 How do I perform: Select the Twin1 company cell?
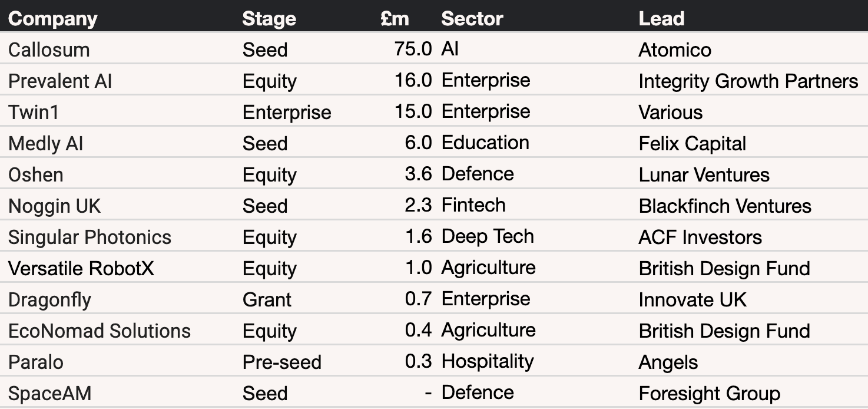point(34,113)
